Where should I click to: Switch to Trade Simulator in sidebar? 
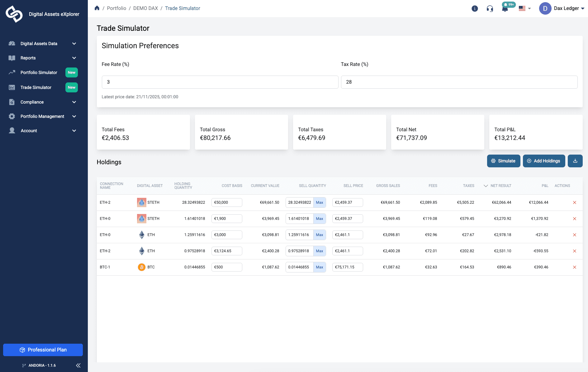tap(36, 87)
